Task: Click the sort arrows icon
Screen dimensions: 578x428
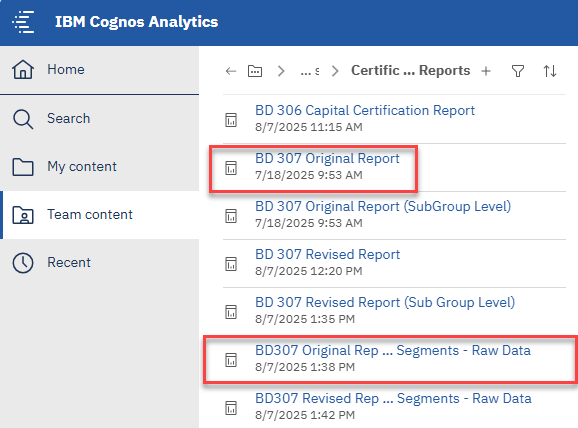Action: tap(550, 71)
